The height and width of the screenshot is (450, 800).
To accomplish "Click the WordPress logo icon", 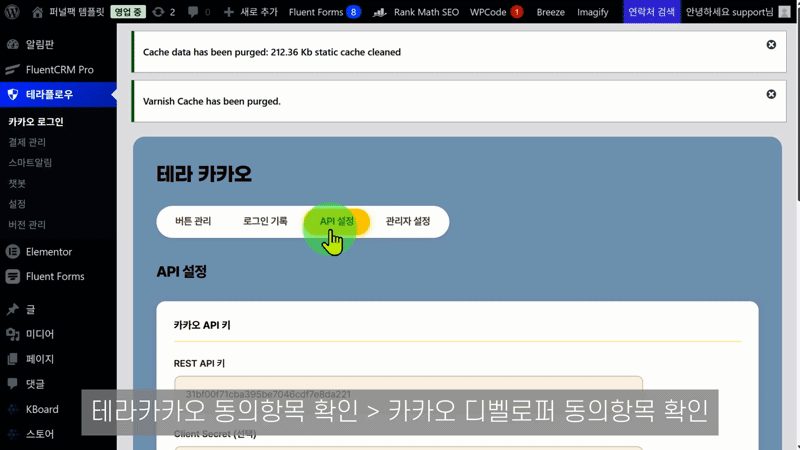I will tap(12, 12).
